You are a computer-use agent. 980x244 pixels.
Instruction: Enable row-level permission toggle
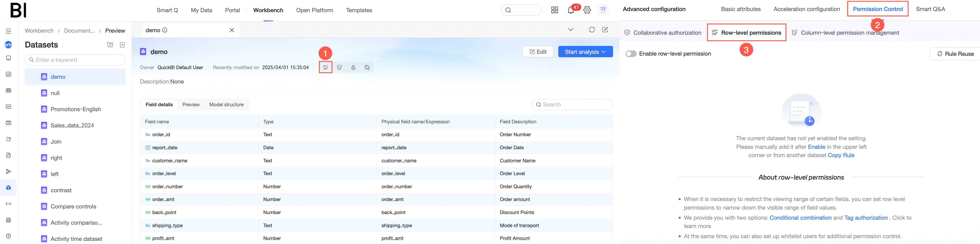pyautogui.click(x=631, y=54)
